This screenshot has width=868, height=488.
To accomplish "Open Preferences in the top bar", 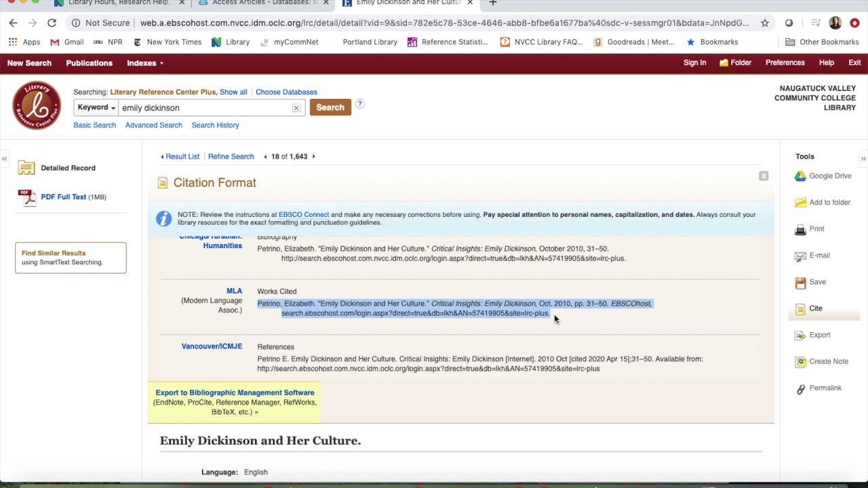I will coord(785,62).
